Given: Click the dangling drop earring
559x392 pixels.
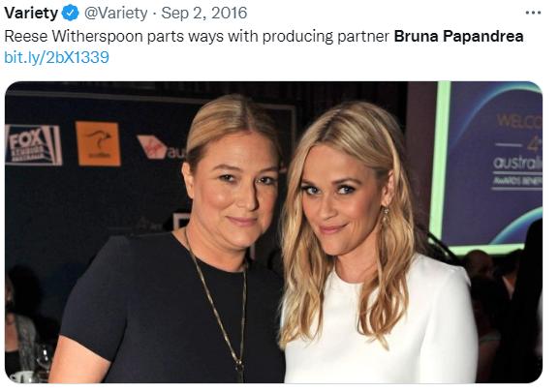Looking at the screenshot, I should tap(386, 215).
